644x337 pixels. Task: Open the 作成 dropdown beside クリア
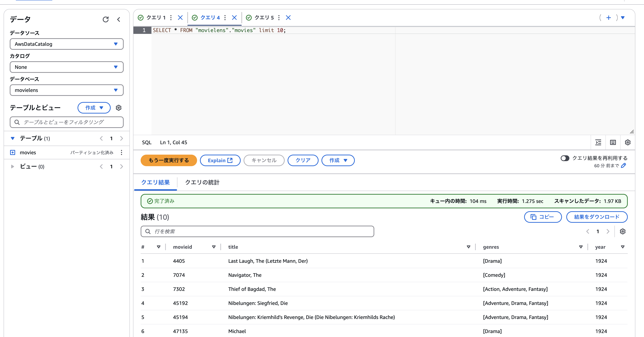pyautogui.click(x=338, y=160)
